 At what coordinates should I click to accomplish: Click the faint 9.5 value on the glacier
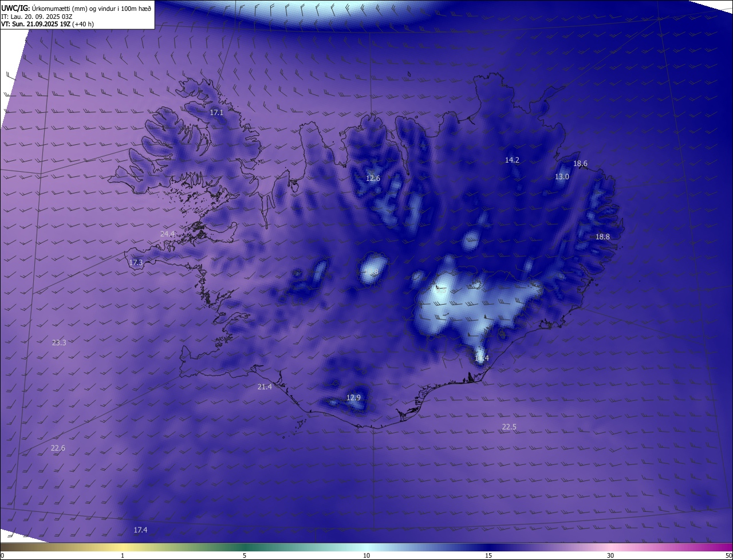tap(442, 291)
